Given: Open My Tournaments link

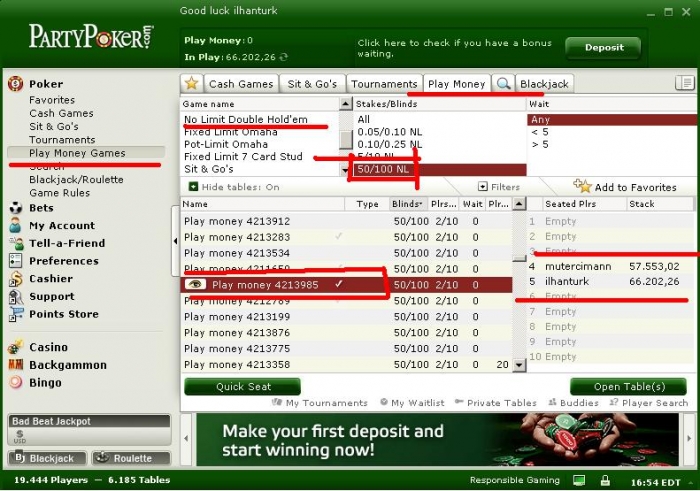Looking at the screenshot, I should [320, 403].
